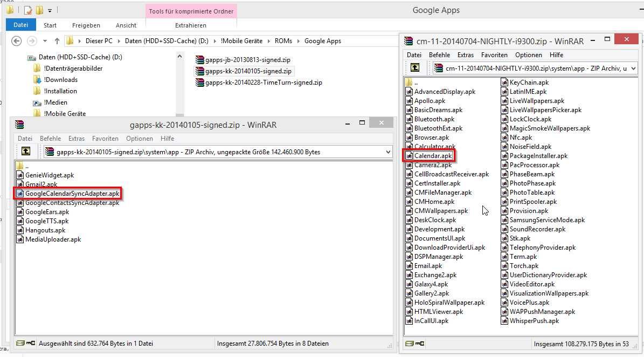Open recent locations dropdown in Explorer

[x=45, y=41]
